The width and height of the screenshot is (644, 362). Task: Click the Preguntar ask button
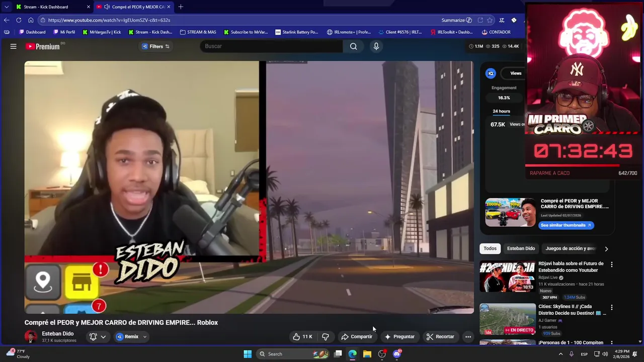pos(399,337)
